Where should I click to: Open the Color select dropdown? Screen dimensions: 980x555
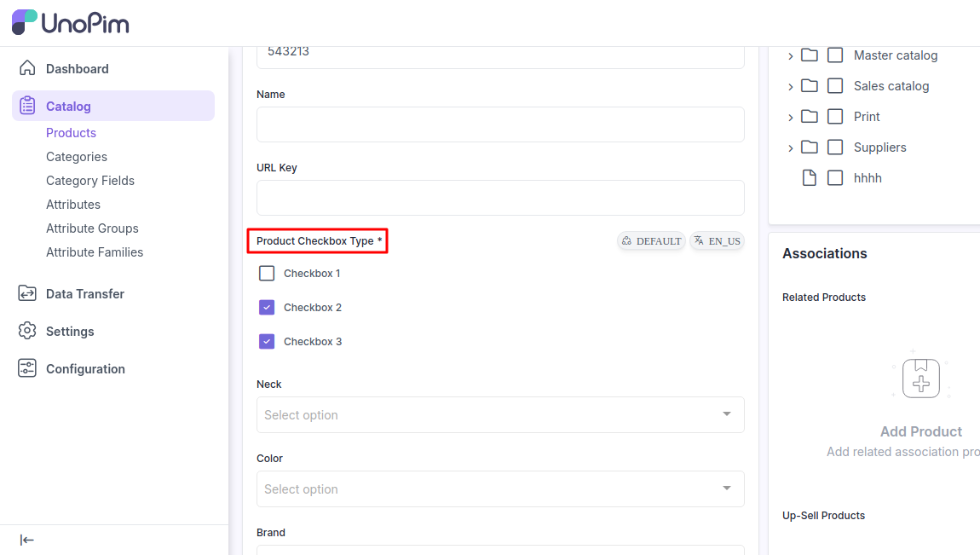click(500, 489)
